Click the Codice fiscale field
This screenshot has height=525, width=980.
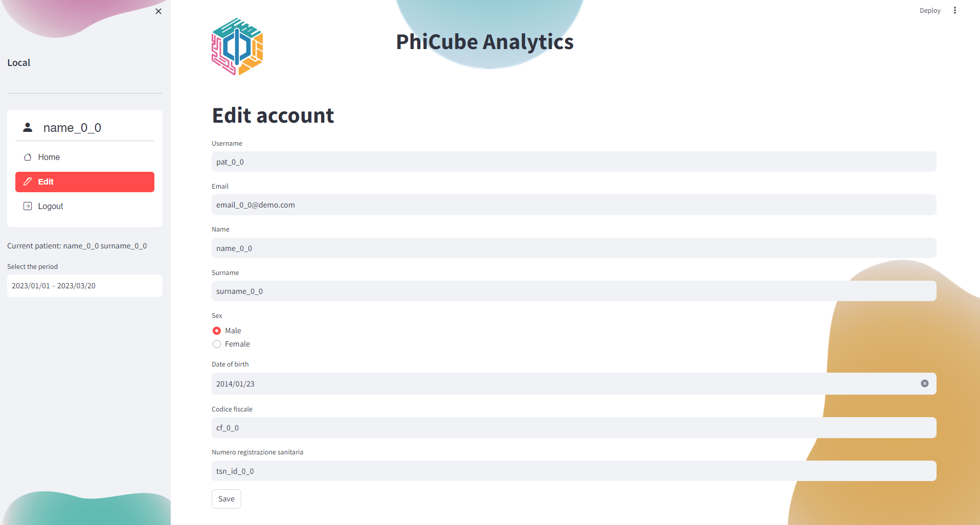point(574,427)
